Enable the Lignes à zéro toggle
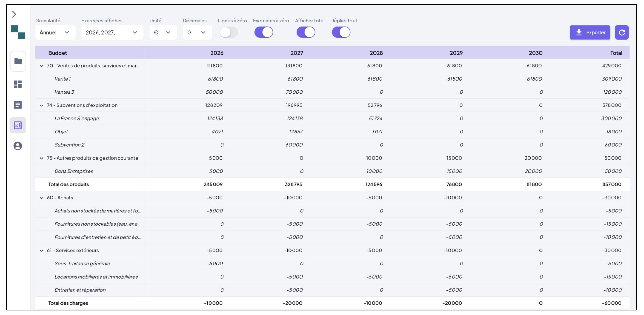Viewport: 644px width, 315px height. (x=229, y=32)
